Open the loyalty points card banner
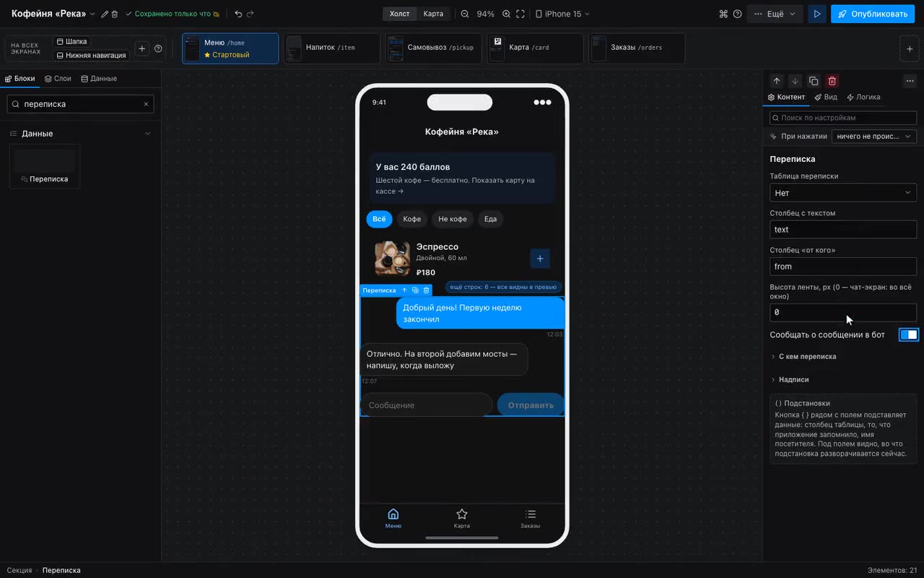This screenshot has width=924, height=578. 462,178
